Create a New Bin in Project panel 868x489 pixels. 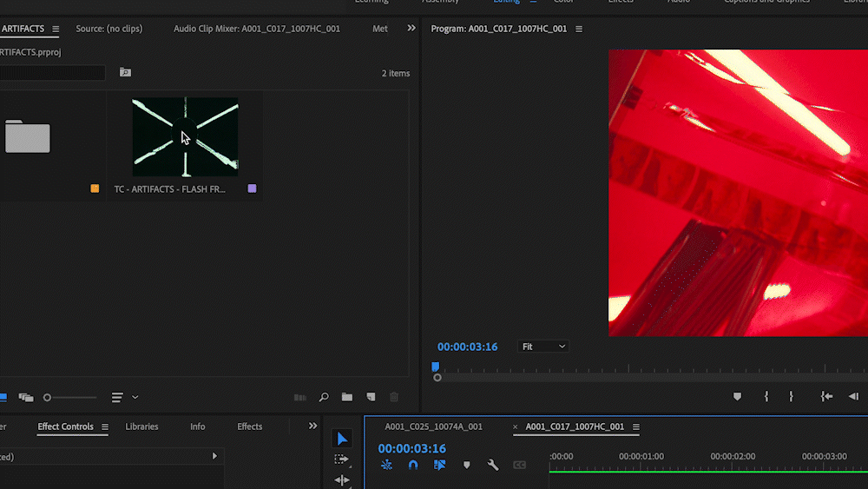coord(347,397)
